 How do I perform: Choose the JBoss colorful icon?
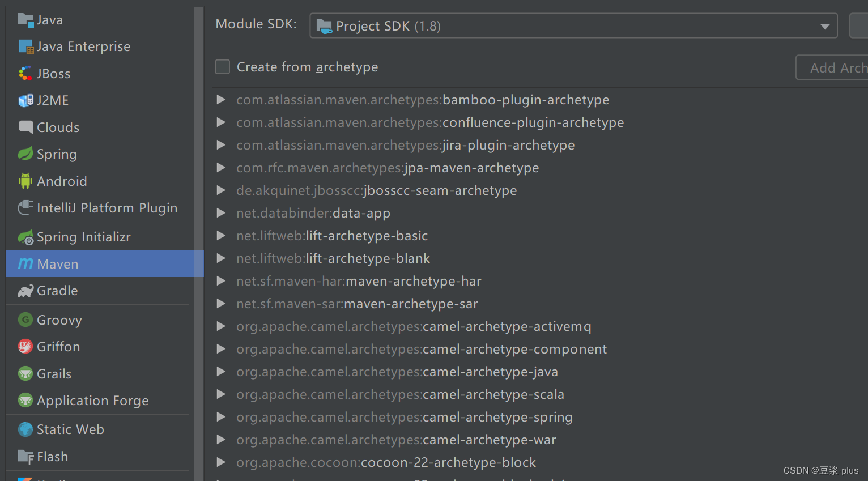coord(25,74)
